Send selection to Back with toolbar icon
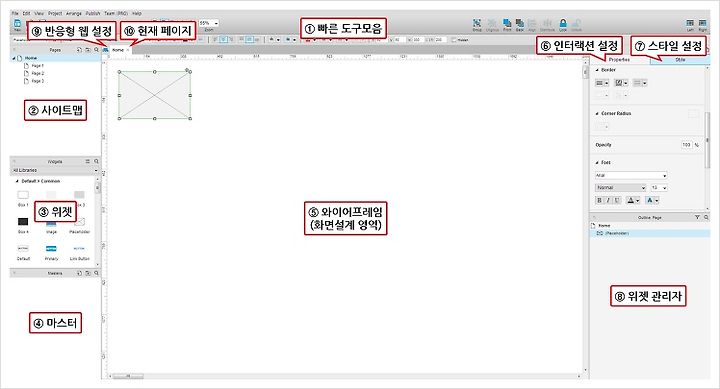Viewport: 720px width, 389px height. tap(520, 23)
